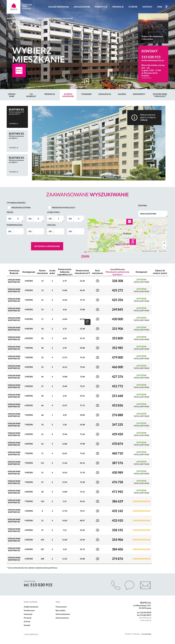The image size is (175, 644).
Task: Click the Wyszukaj mieszkanie button
Action: (x=47, y=246)
